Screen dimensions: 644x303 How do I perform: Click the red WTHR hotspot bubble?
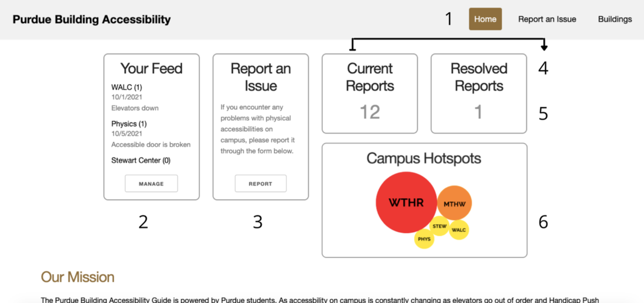406,202
